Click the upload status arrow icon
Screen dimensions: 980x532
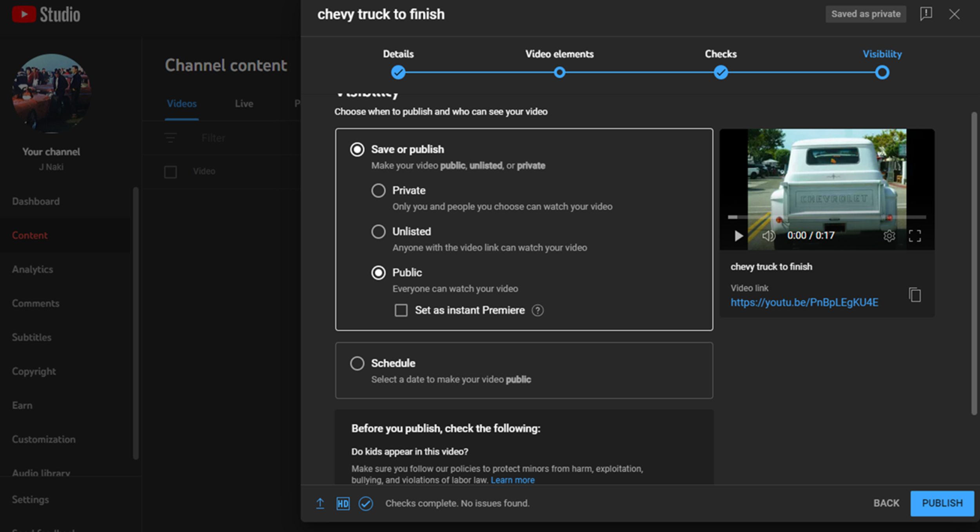point(320,503)
